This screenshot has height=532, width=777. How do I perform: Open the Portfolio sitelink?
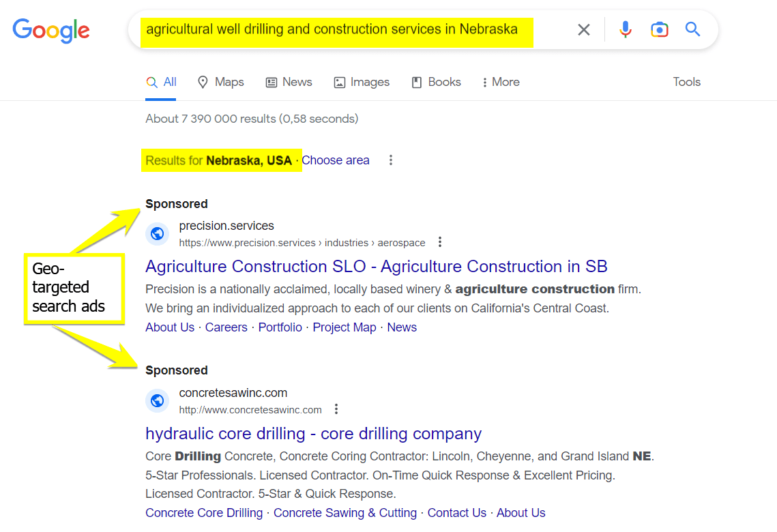pyautogui.click(x=280, y=327)
